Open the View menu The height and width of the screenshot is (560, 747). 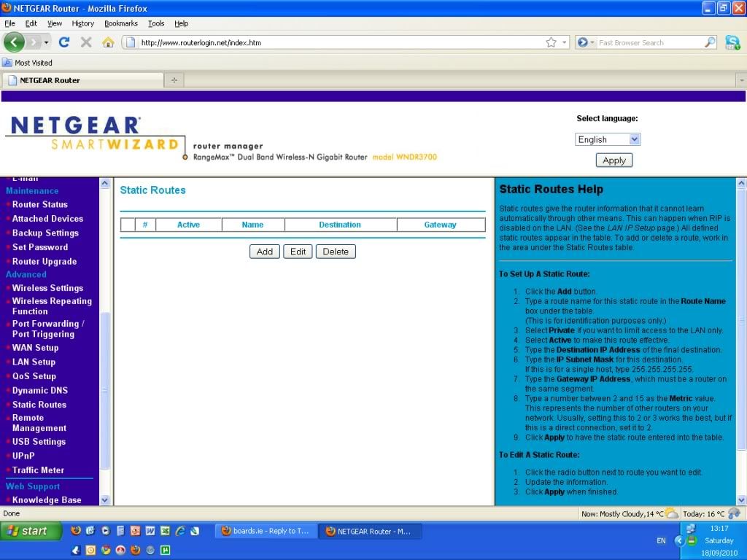coord(54,23)
